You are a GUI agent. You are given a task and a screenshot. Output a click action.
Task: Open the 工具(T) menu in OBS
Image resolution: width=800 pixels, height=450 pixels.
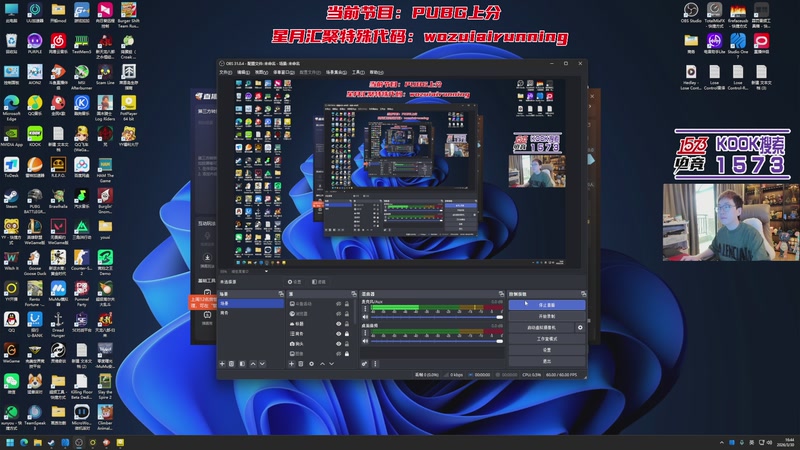358,72
